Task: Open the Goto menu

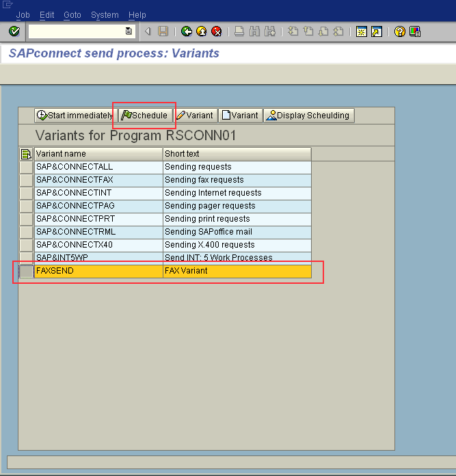Action: [x=72, y=15]
